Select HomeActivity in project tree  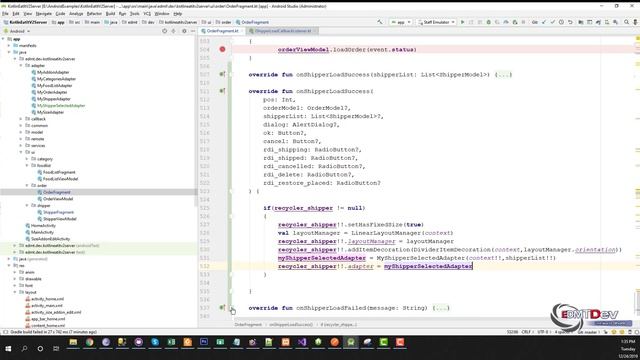(x=43, y=225)
